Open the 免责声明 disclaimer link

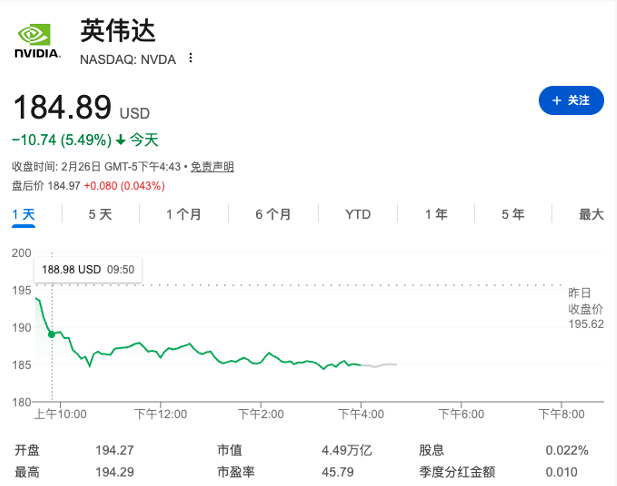pyautogui.click(x=212, y=166)
